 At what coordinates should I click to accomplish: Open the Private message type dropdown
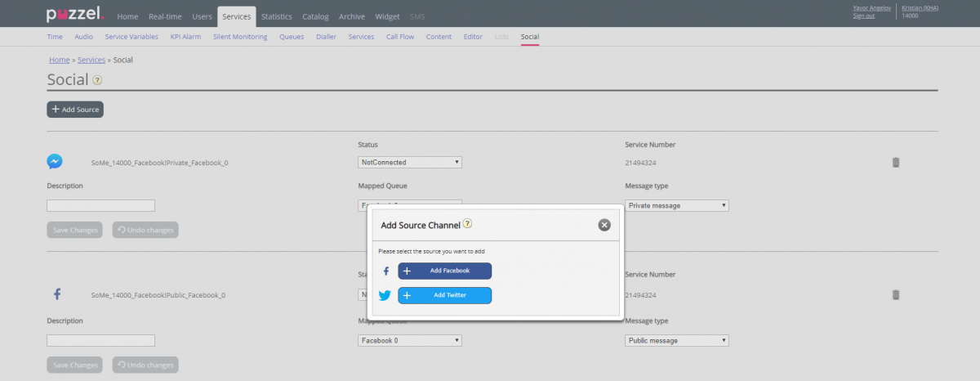click(x=676, y=205)
